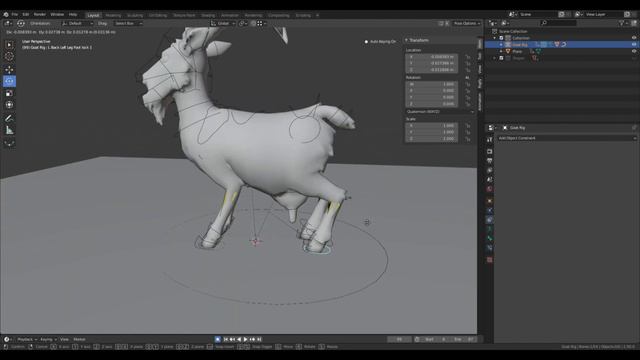Image resolution: width=640 pixels, height=360 pixels.
Task: Activate the Rotate tool in toolbar
Action: (9, 81)
